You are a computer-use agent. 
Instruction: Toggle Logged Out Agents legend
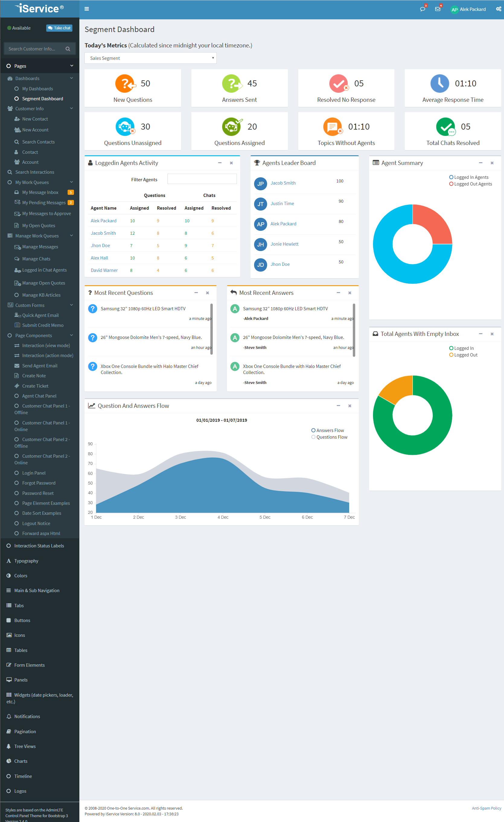[x=470, y=184]
